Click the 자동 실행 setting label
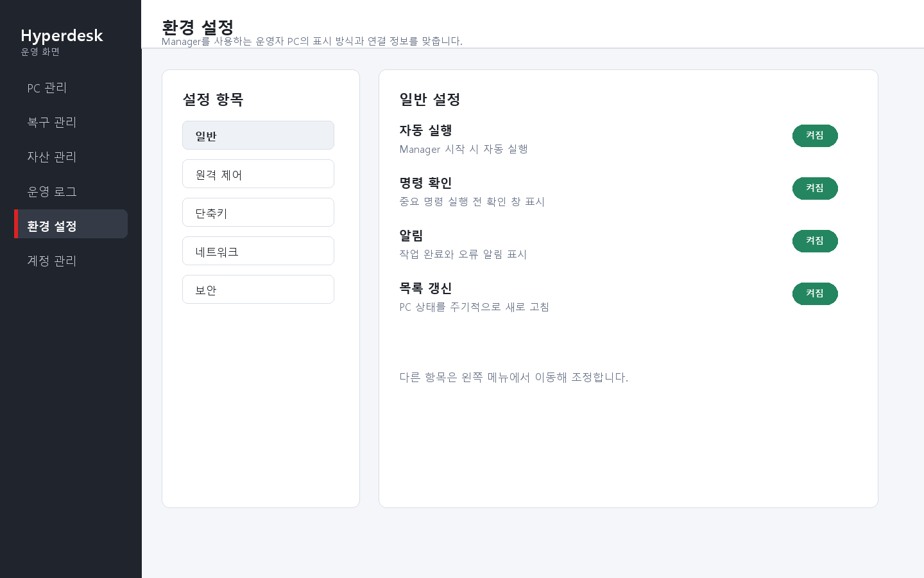 [x=425, y=130]
